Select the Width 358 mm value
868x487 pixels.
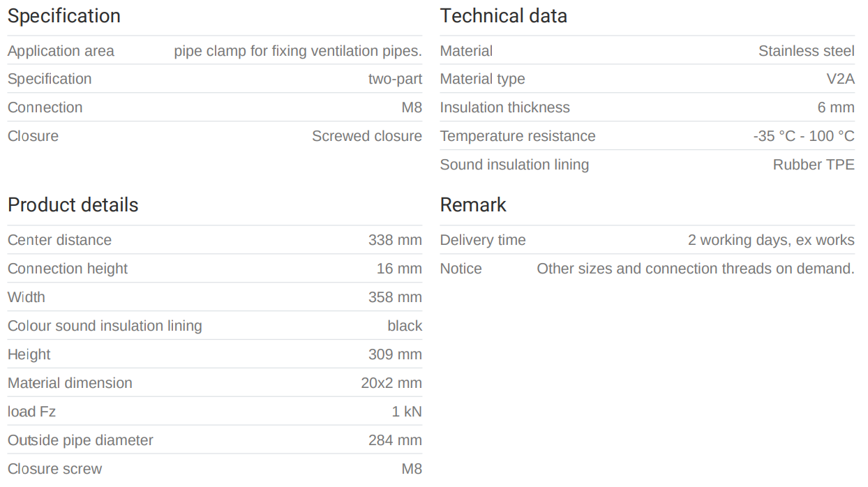395,297
